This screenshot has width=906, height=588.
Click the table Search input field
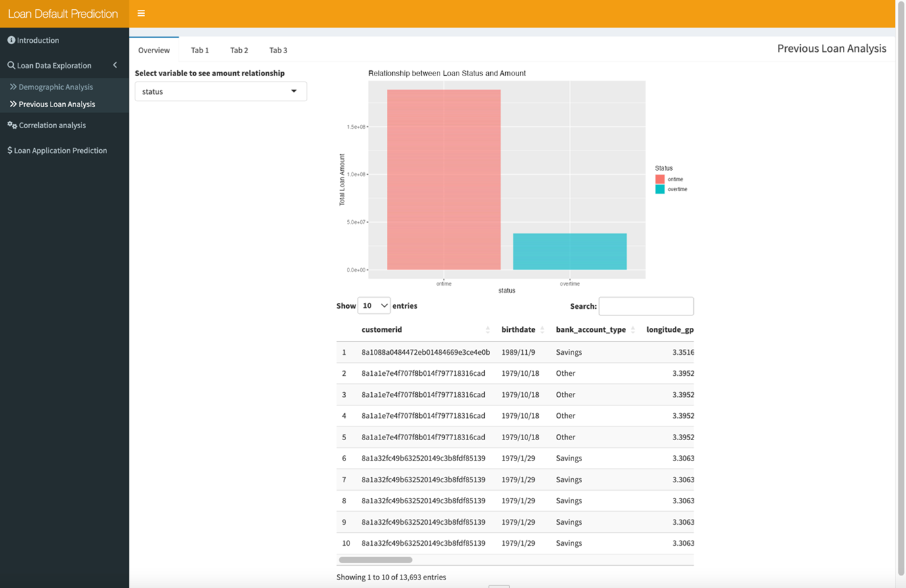646,306
